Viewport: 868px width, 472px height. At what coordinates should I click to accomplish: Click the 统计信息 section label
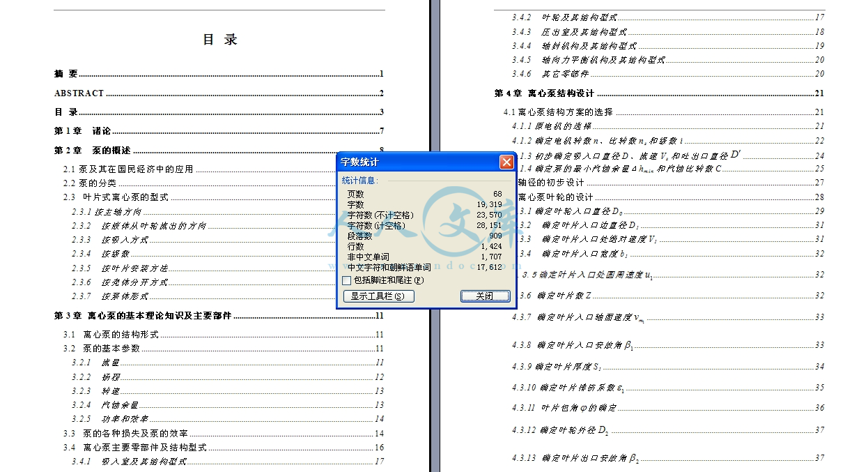360,181
